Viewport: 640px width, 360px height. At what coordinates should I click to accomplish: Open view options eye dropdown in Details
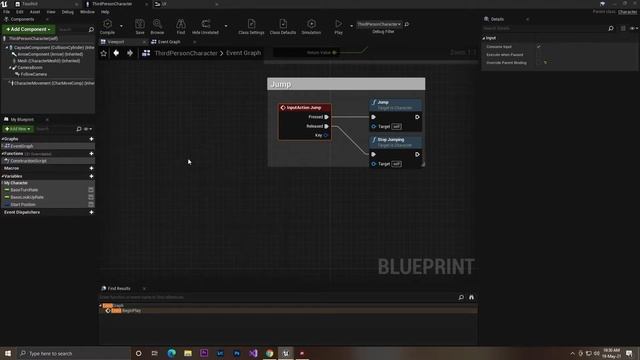pos(633,28)
